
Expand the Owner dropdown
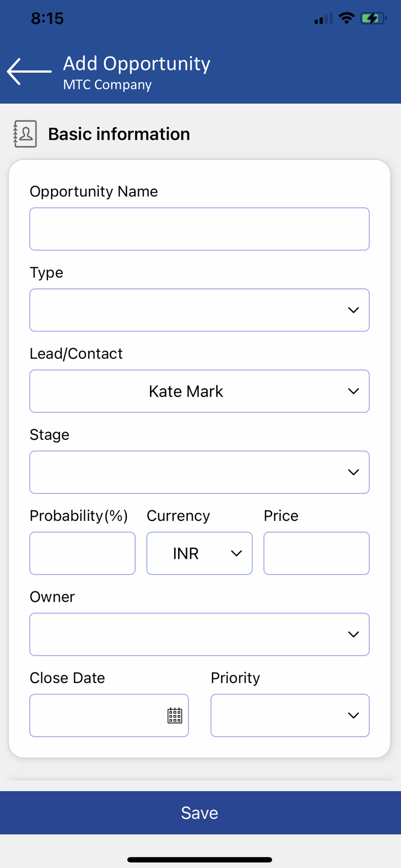coord(199,634)
